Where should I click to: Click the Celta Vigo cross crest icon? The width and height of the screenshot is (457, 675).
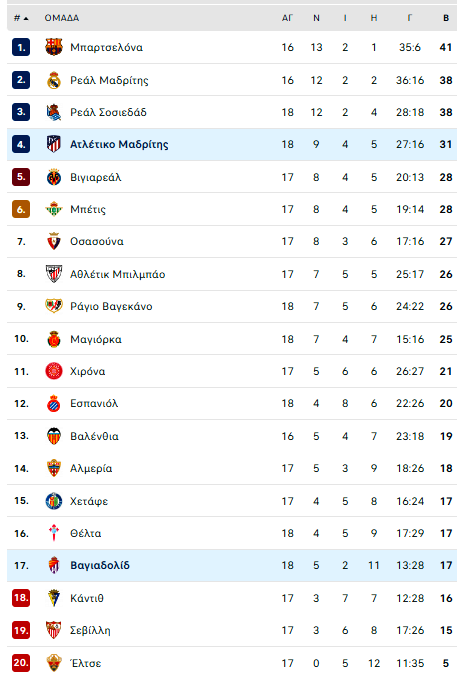(x=54, y=533)
